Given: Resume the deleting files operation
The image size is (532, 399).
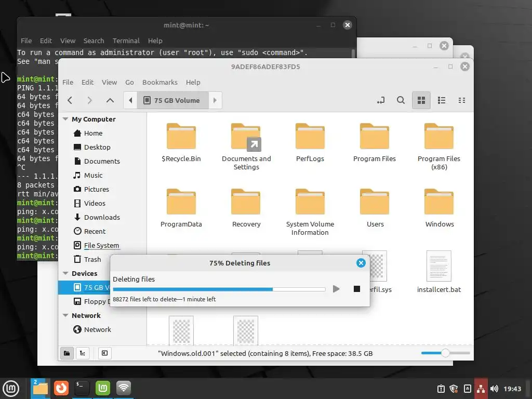Looking at the screenshot, I should (336, 289).
